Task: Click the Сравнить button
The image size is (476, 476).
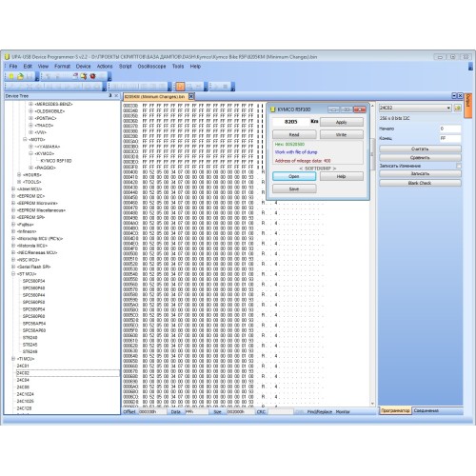Action: (x=420, y=157)
